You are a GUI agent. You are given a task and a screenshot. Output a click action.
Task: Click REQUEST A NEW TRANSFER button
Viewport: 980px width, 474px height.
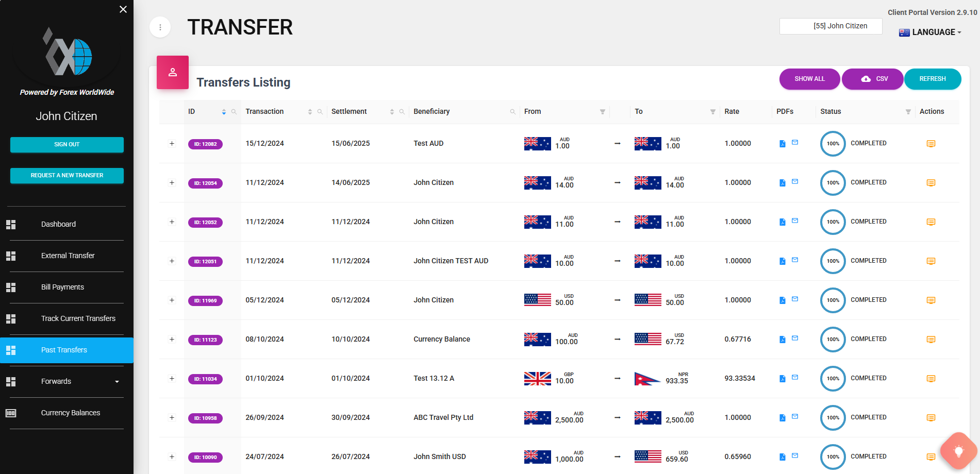tap(67, 175)
